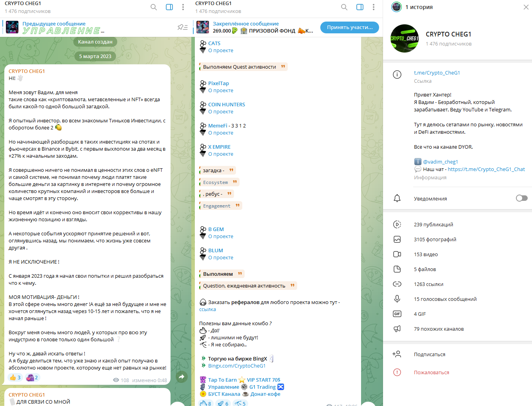This screenshot has height=406, width=532.
Task: Open search in the left chat header
Action: point(154,7)
